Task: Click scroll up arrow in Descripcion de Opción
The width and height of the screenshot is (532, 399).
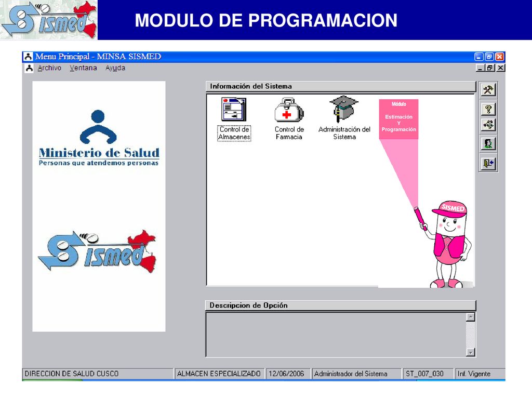Action: [470, 317]
